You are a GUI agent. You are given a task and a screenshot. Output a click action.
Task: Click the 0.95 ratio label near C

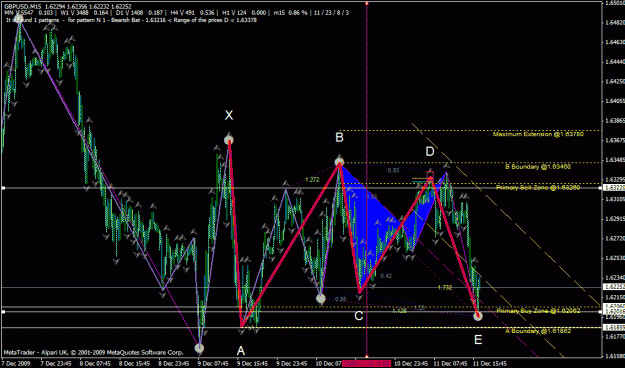340,299
